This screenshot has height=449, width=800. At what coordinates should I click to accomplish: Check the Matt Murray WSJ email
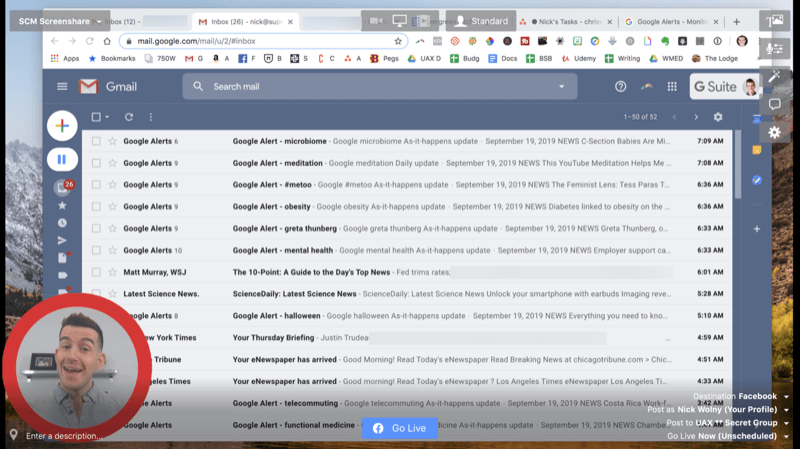96,272
